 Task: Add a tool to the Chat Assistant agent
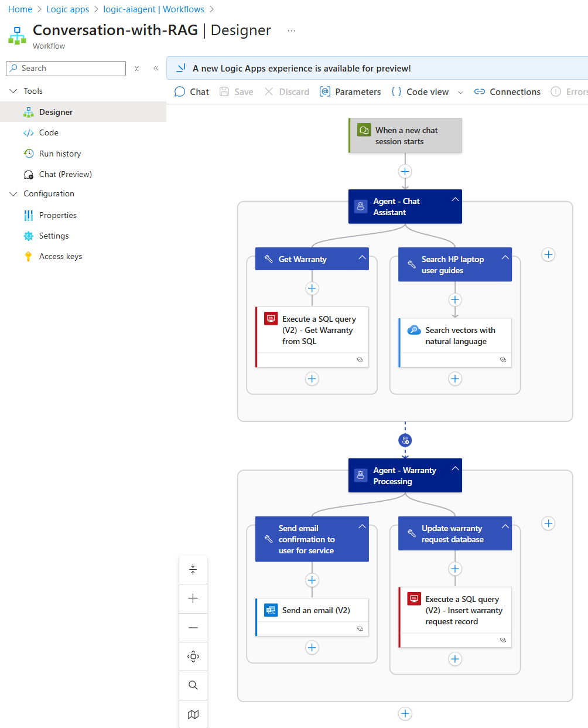(548, 254)
